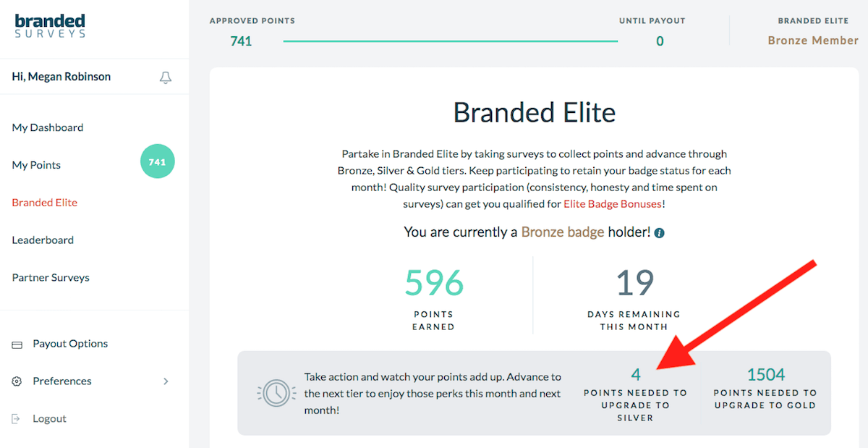Open the Elite Badge Bonuses link

(x=612, y=204)
